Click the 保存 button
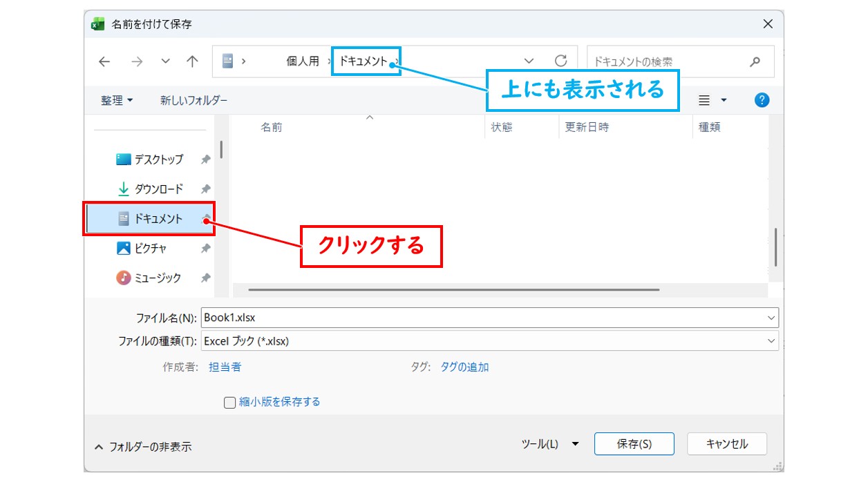Screen dimensions: 868x482 (634, 444)
